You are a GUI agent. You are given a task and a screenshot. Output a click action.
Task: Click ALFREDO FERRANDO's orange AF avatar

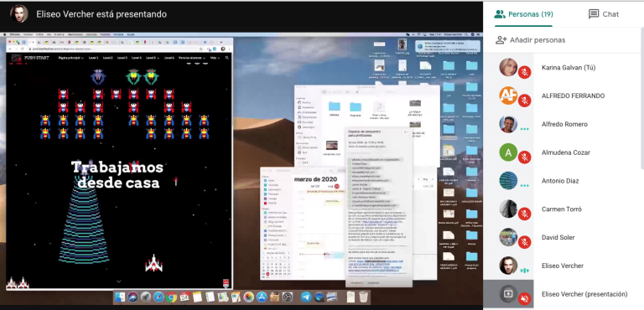508,96
